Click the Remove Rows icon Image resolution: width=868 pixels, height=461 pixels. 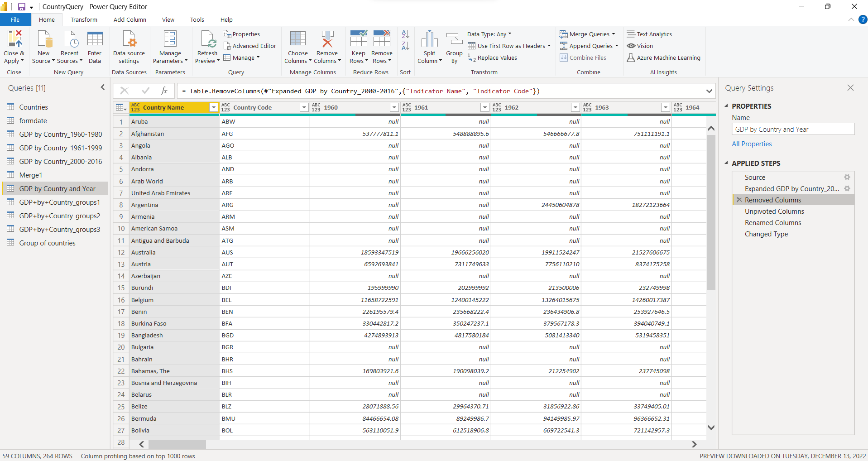382,39
